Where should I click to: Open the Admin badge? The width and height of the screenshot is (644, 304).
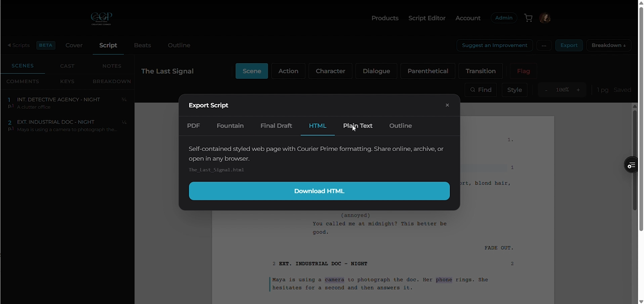click(x=504, y=17)
